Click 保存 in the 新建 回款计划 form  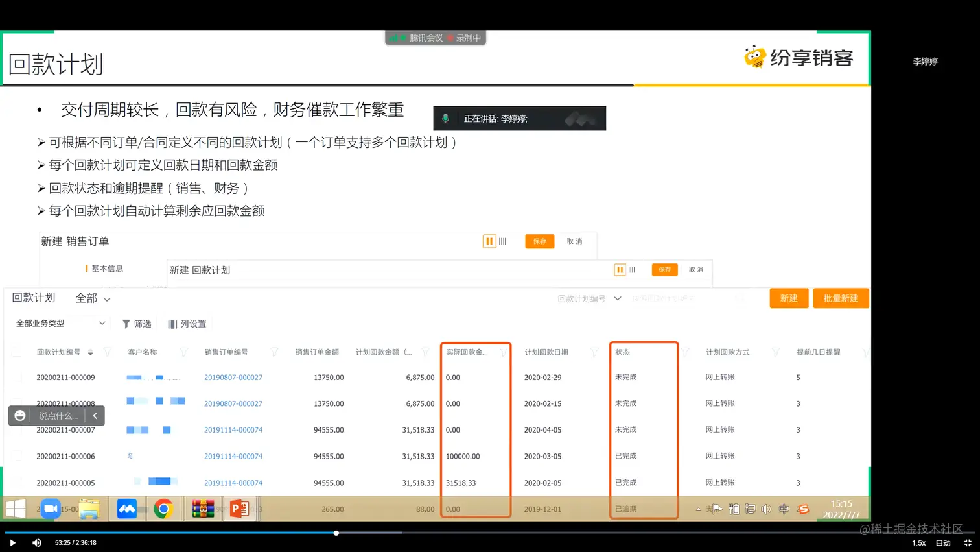pos(664,270)
